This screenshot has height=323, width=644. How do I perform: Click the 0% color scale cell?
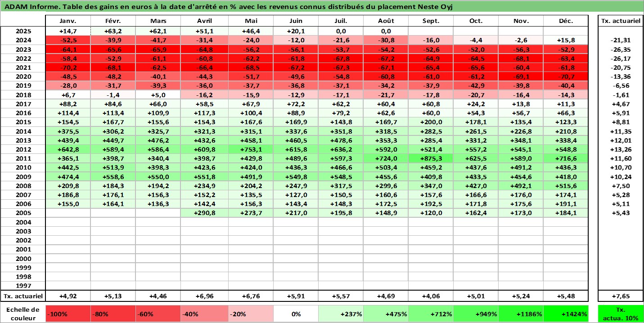(296, 314)
